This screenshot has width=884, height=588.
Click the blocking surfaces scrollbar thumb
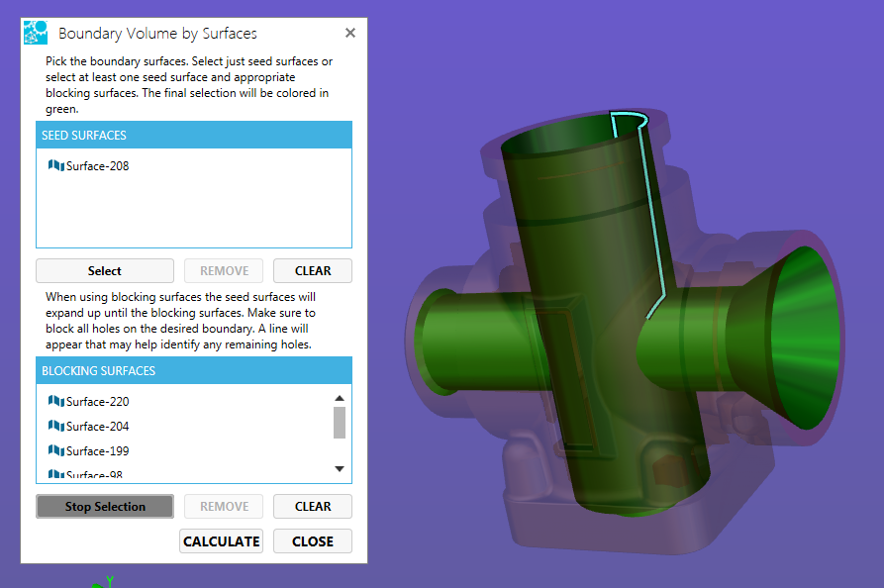click(x=340, y=422)
